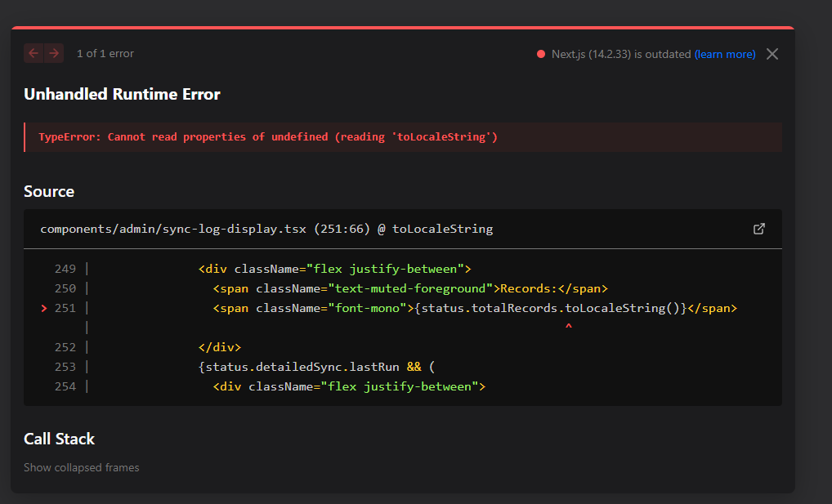Click the status.totalRecords.toLocaleString() expression
Viewport: 832px width, 504px height.
(551, 308)
